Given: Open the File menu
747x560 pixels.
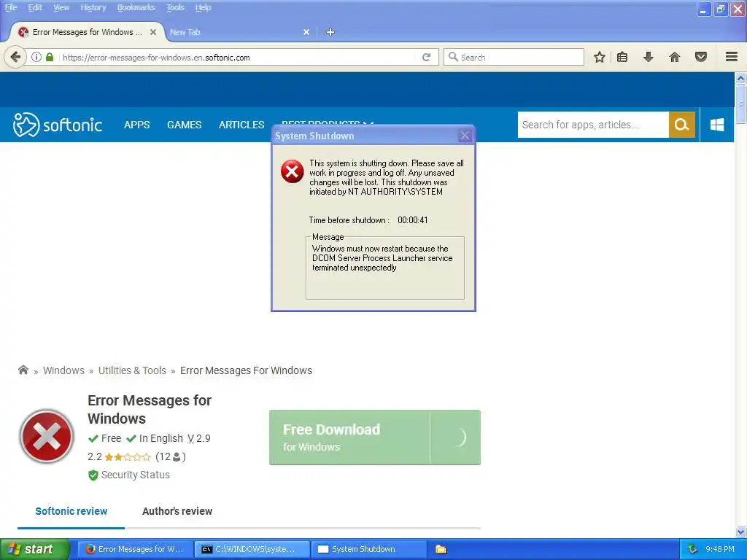Looking at the screenshot, I should coord(11,7).
